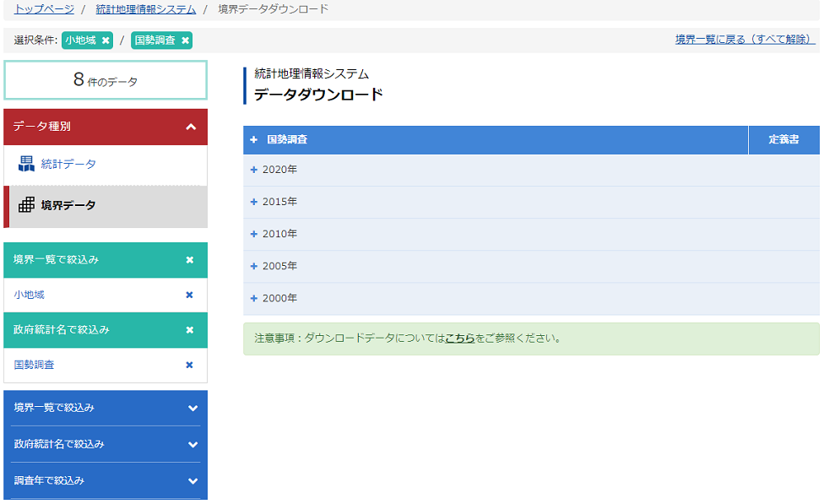Screen dimensions: 824x504
Task: Click the 境界一覧に戻る（すべて解除） link
Action: (x=745, y=40)
